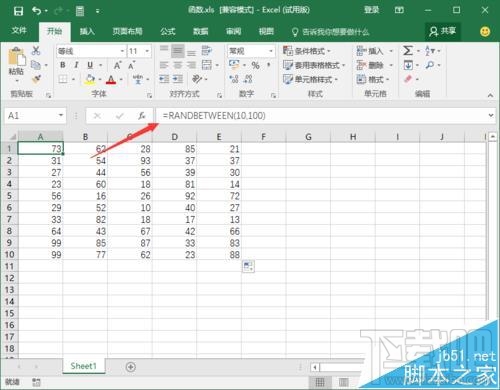Click the cell borders icon
Screen dimensions: 500x390
(63, 79)
